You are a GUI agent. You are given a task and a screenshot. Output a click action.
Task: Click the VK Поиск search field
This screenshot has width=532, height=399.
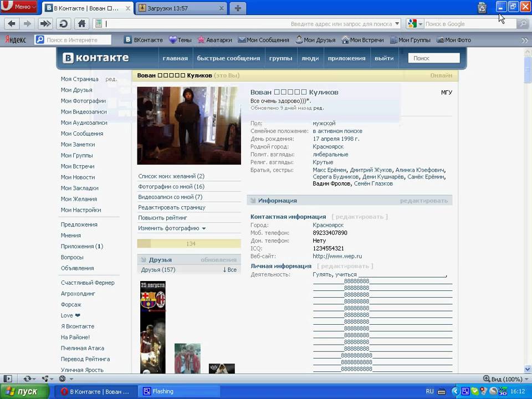(x=434, y=58)
